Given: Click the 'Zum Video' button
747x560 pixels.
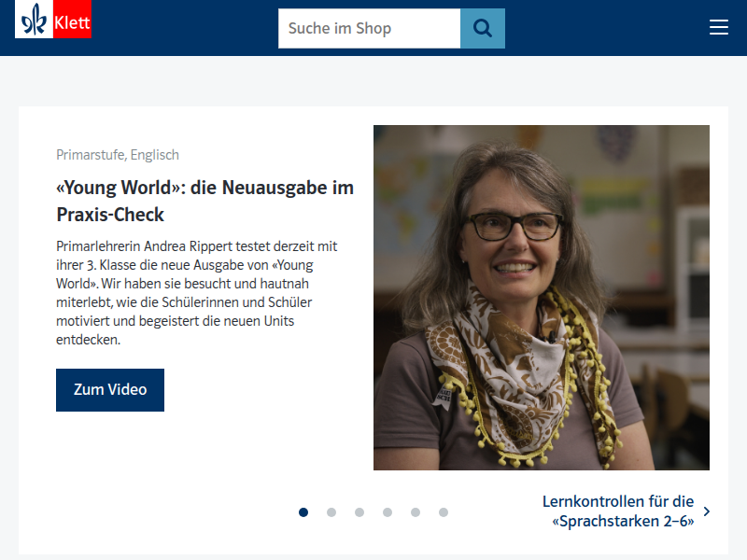Looking at the screenshot, I should 109,389.
